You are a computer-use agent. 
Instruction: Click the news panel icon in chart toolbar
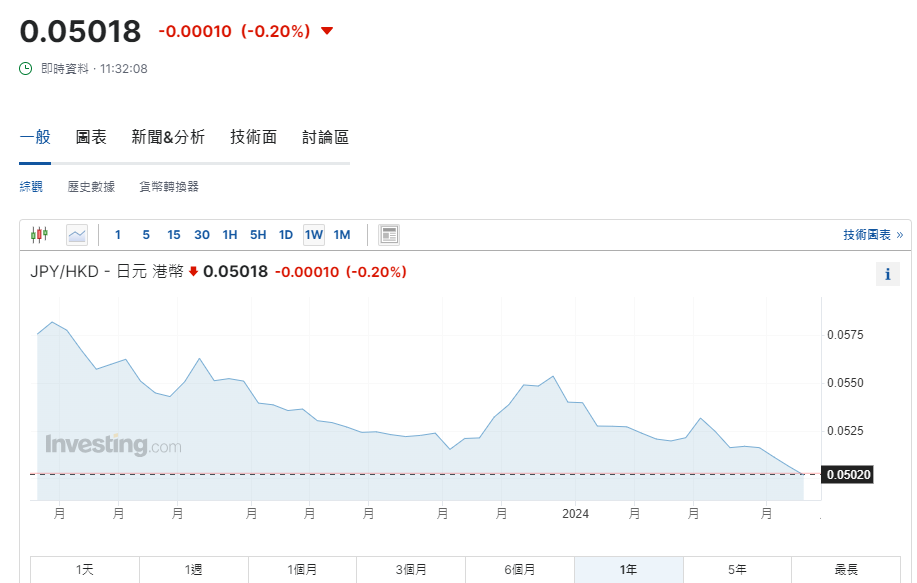390,235
